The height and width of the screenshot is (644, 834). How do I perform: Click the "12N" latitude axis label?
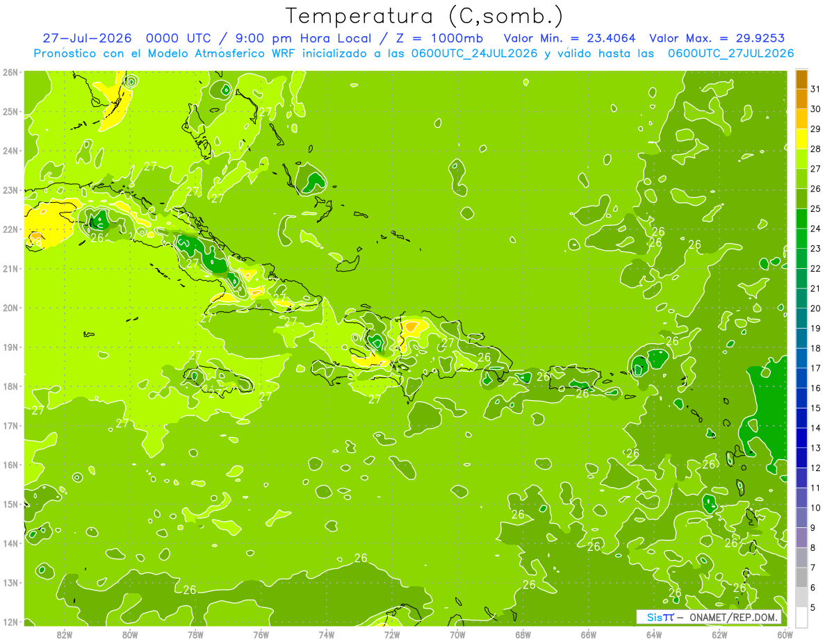10,622
